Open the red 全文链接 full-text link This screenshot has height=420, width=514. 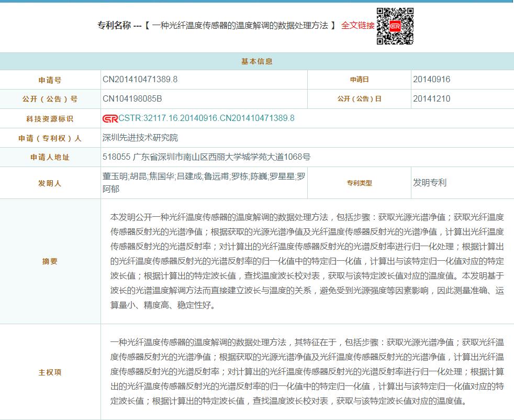click(357, 25)
